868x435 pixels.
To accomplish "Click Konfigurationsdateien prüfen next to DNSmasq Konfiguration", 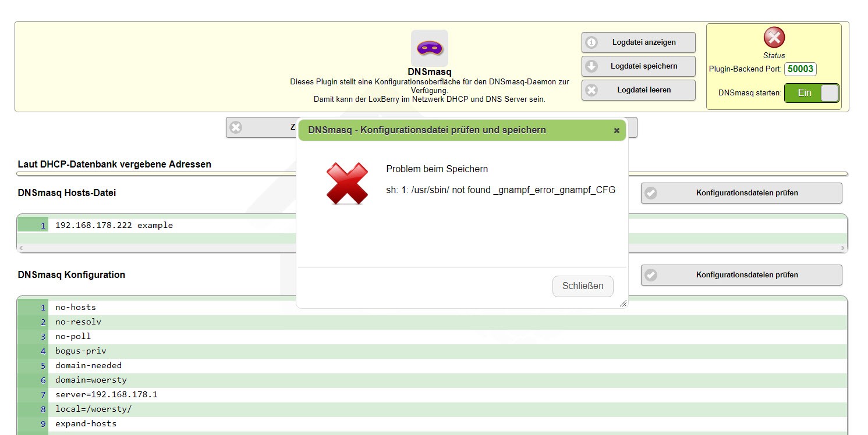I will coord(741,275).
